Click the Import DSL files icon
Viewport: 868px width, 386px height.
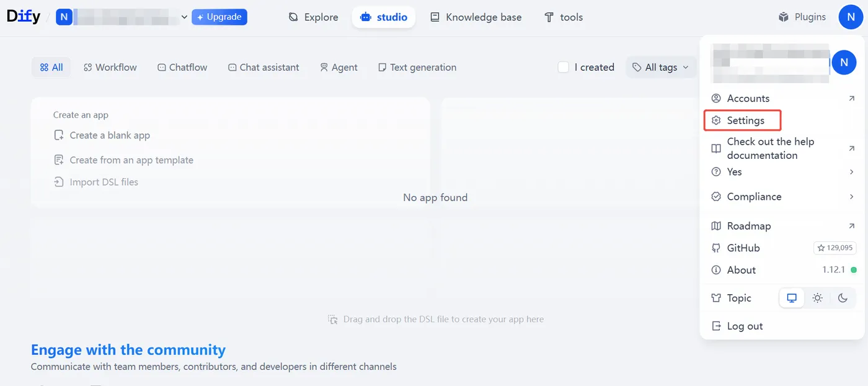tap(59, 182)
